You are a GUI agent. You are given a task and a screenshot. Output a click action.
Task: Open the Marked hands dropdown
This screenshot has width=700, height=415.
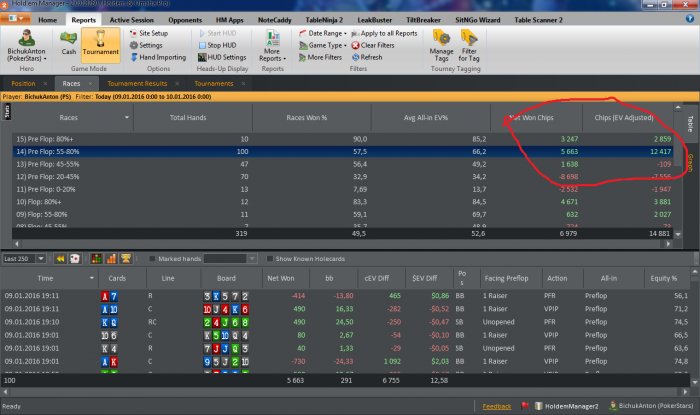coord(252,259)
